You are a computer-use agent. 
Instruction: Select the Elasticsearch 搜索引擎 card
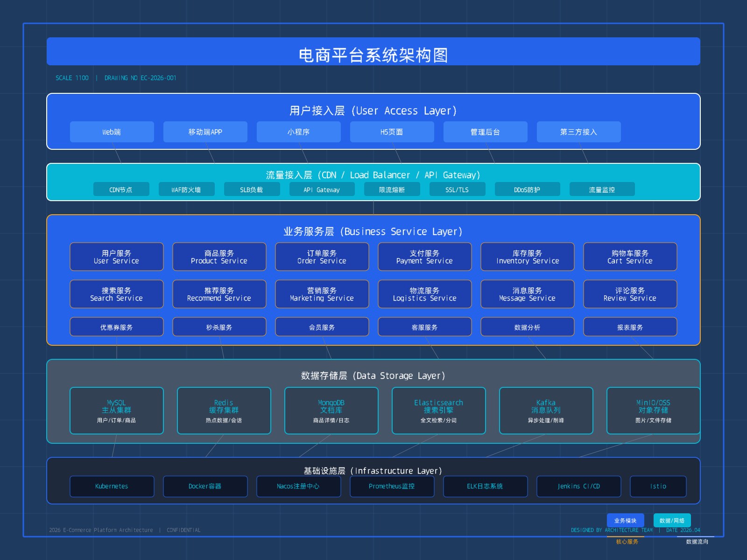tap(439, 411)
